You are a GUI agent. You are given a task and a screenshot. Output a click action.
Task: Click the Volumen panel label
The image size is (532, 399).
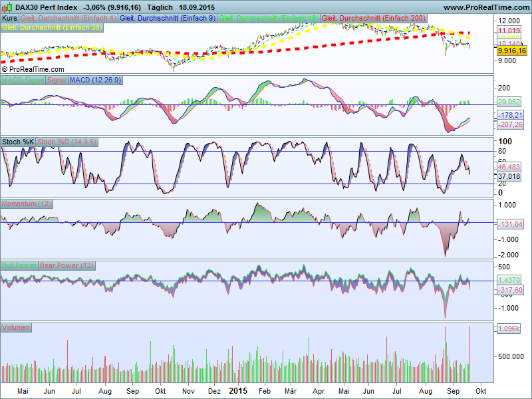click(16, 327)
